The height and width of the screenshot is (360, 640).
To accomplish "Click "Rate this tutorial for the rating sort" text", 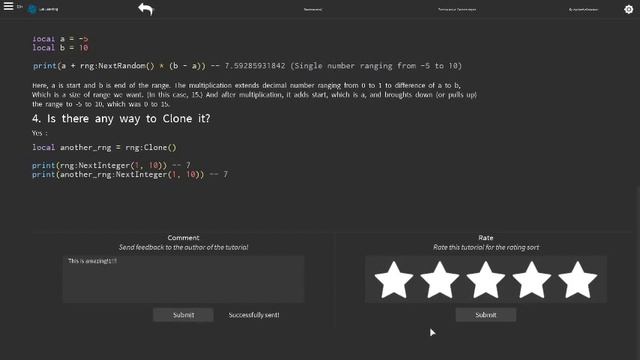I will (x=486, y=247).
